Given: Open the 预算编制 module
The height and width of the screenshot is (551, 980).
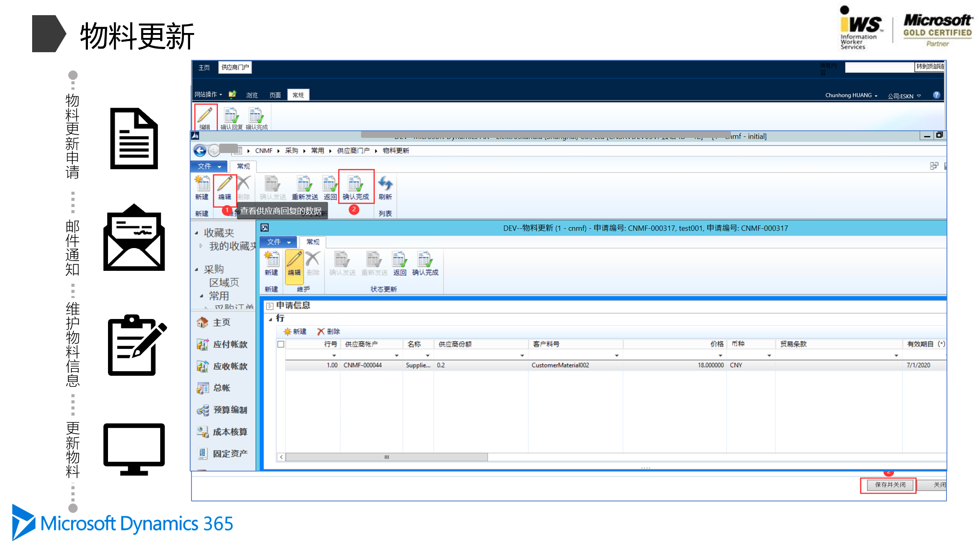Looking at the screenshot, I should pyautogui.click(x=222, y=410).
